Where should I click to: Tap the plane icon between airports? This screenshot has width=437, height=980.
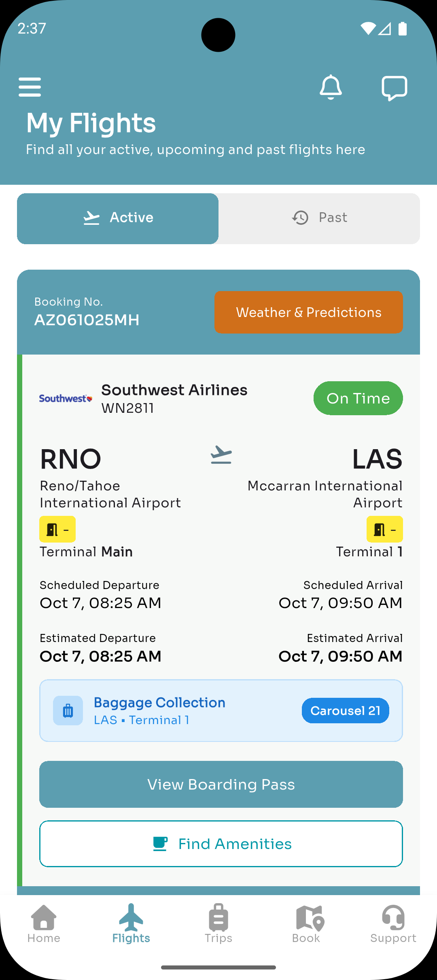click(x=221, y=455)
